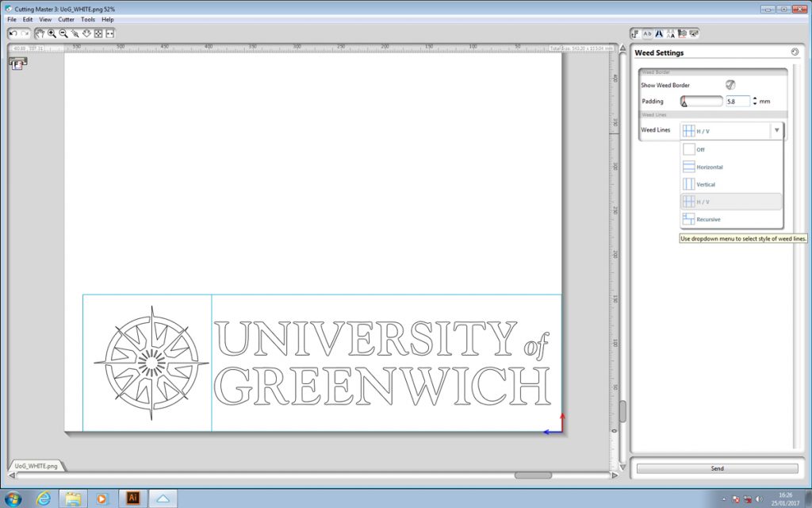Click the fit-to-page view icon

(98, 33)
